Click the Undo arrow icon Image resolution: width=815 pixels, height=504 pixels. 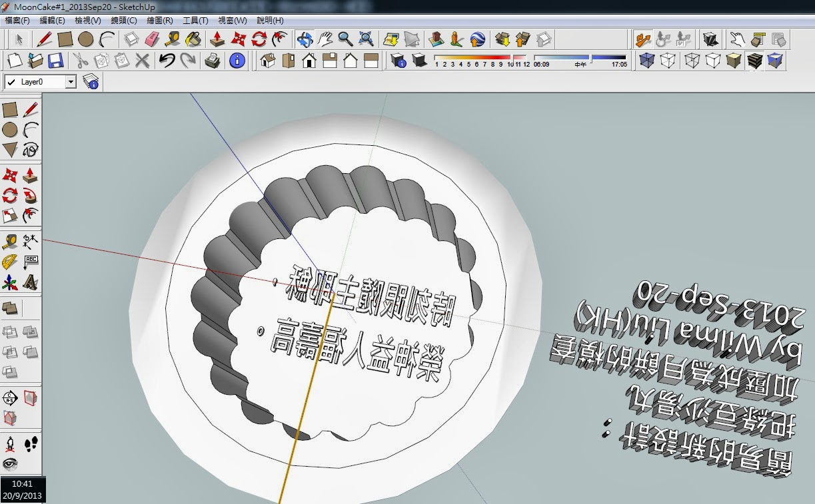167,61
